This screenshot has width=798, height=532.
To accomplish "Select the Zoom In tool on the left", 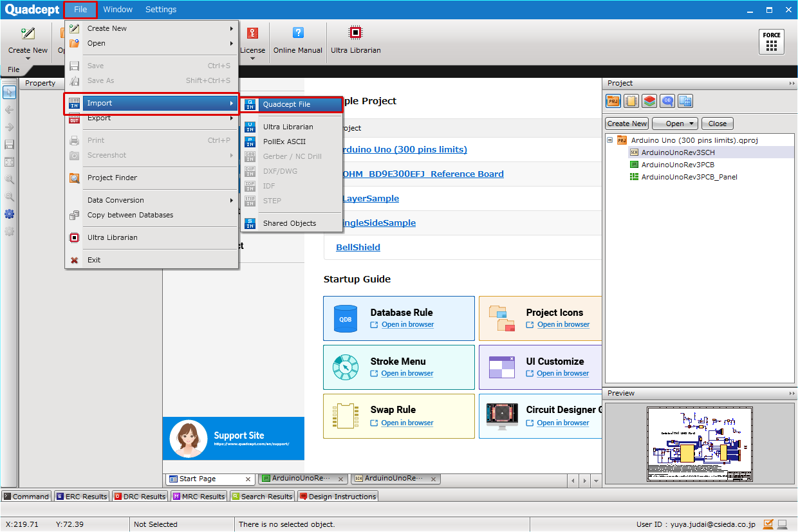I will pos(9,179).
